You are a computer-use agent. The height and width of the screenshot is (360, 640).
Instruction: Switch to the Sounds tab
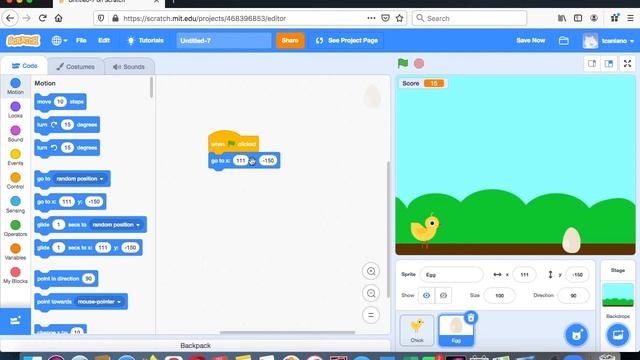(x=129, y=67)
